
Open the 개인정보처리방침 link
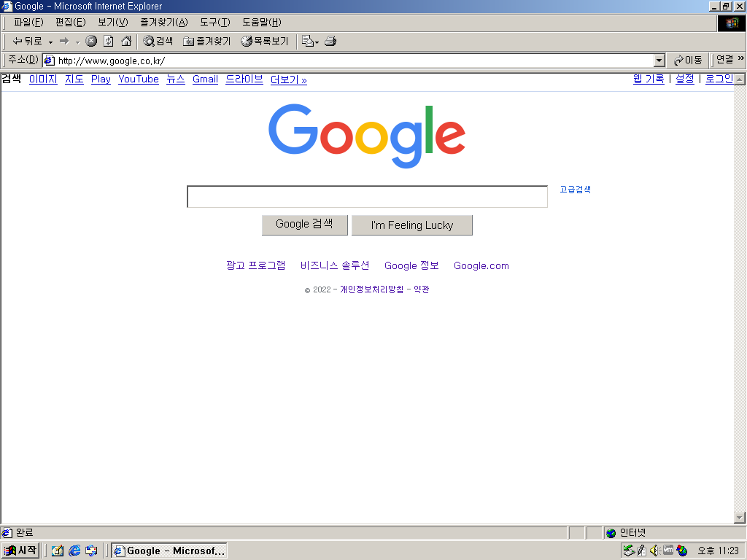371,289
